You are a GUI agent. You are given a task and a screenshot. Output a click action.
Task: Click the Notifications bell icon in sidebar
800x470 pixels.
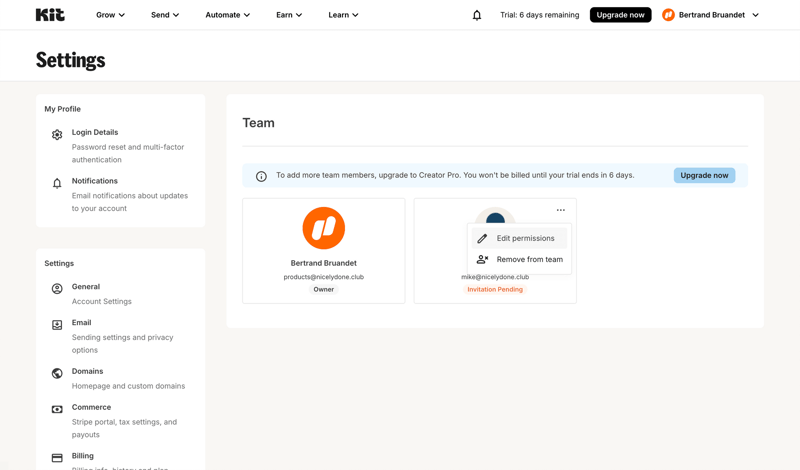57,183
